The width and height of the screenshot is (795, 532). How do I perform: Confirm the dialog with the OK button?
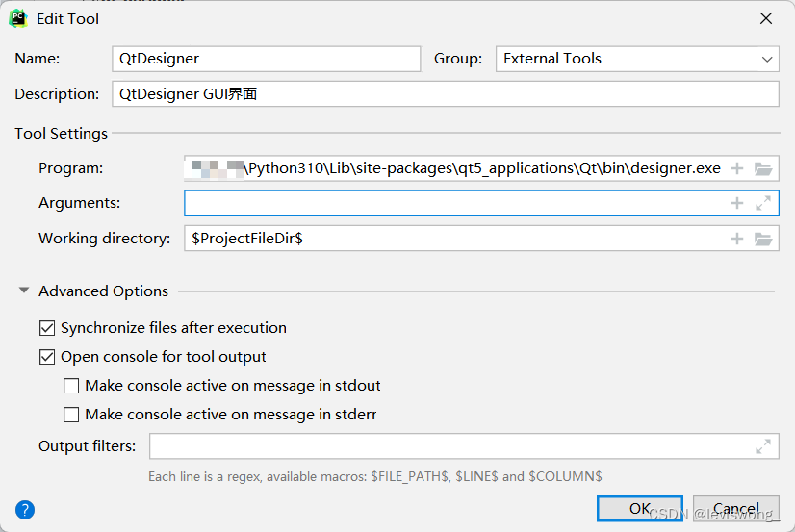640,508
